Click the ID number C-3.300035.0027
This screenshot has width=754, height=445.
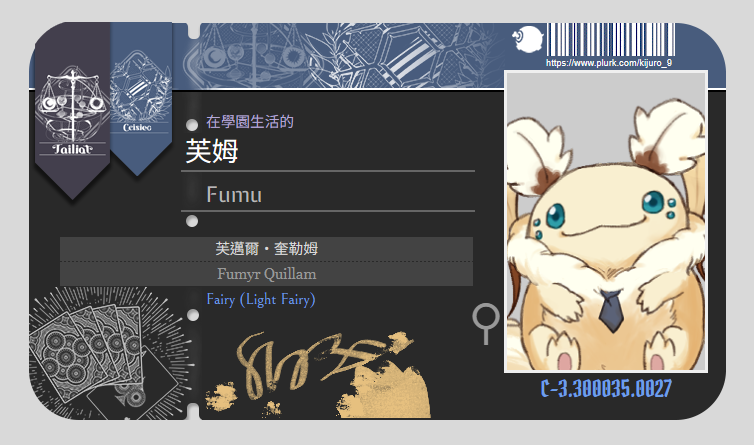point(606,389)
